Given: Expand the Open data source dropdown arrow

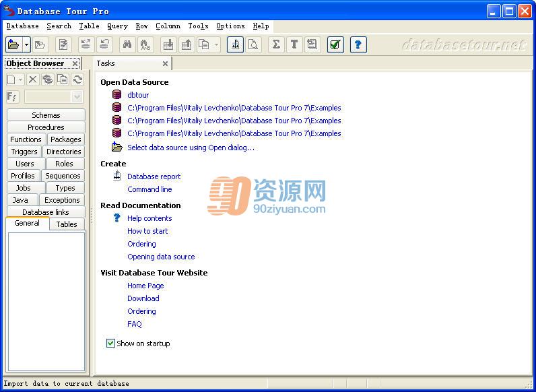Looking at the screenshot, I should (27, 44).
